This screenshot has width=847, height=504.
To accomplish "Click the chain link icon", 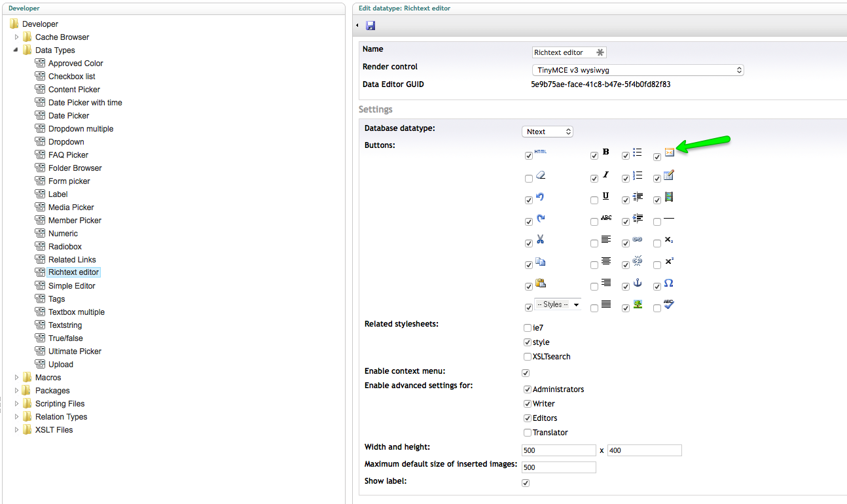I will tap(638, 240).
